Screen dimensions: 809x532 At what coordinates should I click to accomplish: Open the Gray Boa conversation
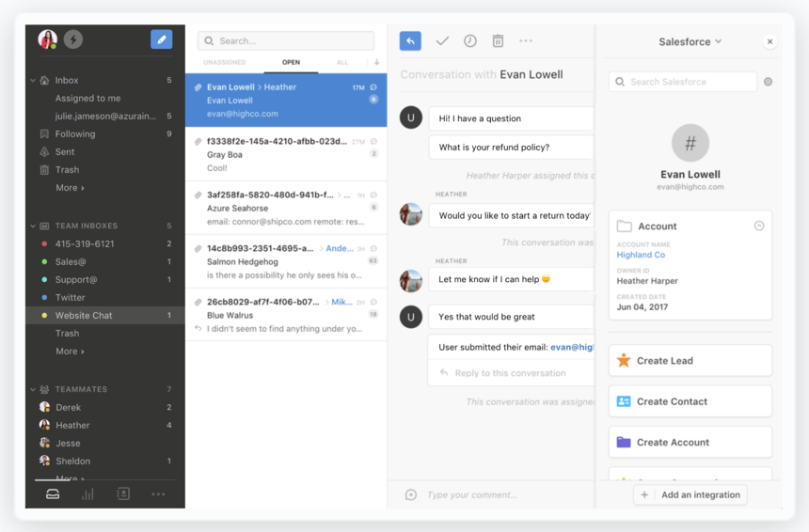(286, 154)
